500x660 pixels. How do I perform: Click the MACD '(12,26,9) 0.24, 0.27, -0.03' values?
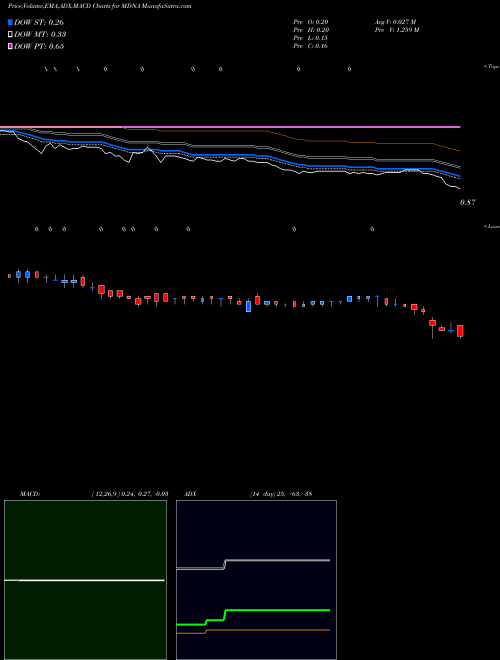click(130, 494)
